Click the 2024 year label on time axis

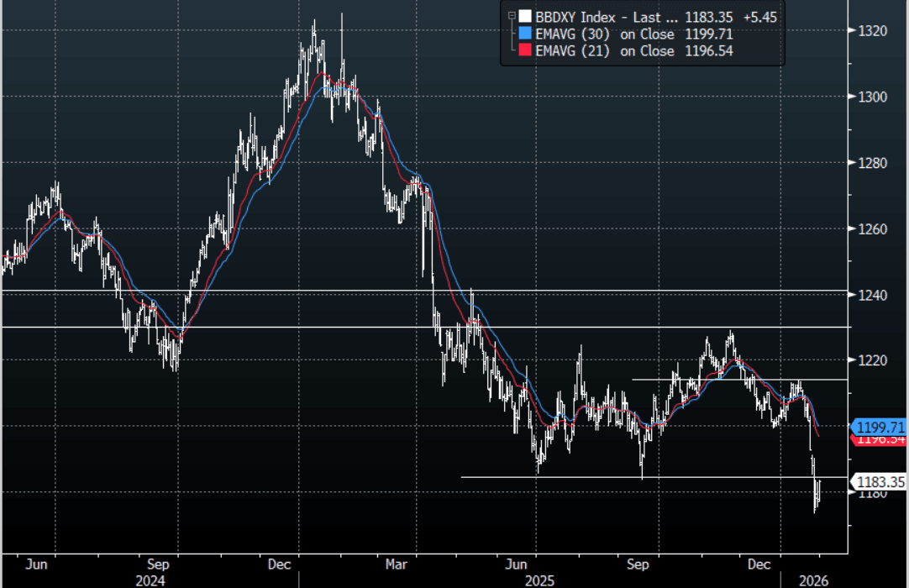(150, 580)
